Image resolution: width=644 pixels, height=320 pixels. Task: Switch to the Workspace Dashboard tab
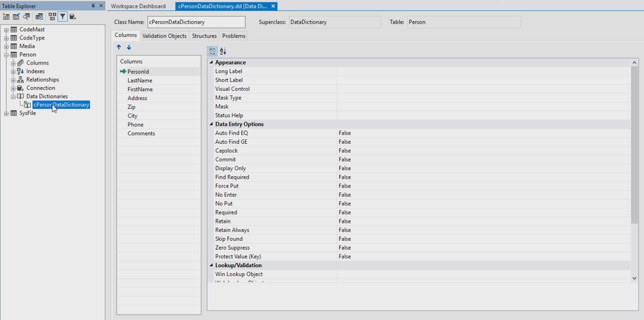pyautogui.click(x=138, y=6)
